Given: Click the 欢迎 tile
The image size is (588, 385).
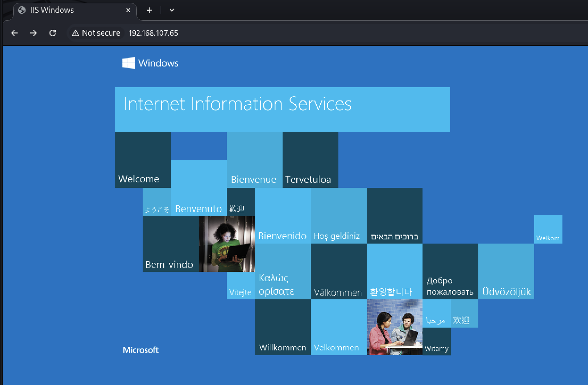Looking at the screenshot, I should click(465, 313).
